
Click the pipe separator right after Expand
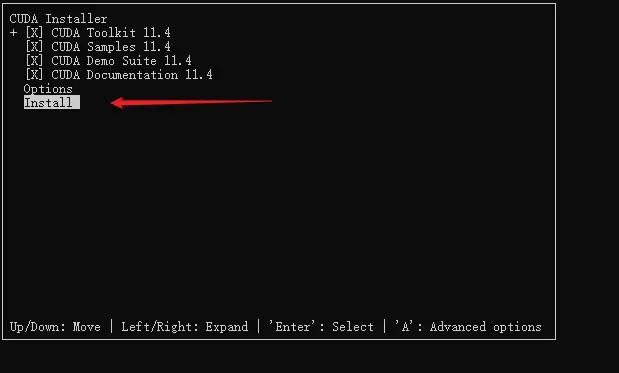259,327
